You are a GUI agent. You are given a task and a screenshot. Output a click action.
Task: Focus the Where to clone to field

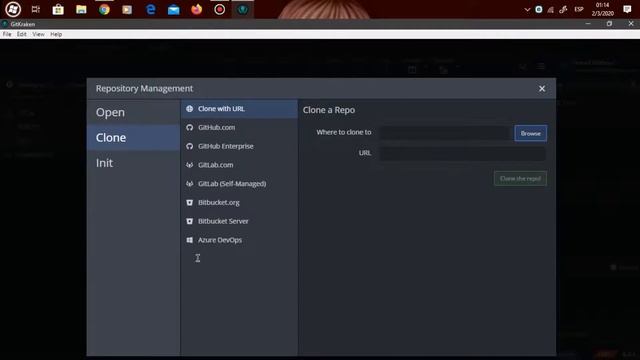(x=445, y=133)
